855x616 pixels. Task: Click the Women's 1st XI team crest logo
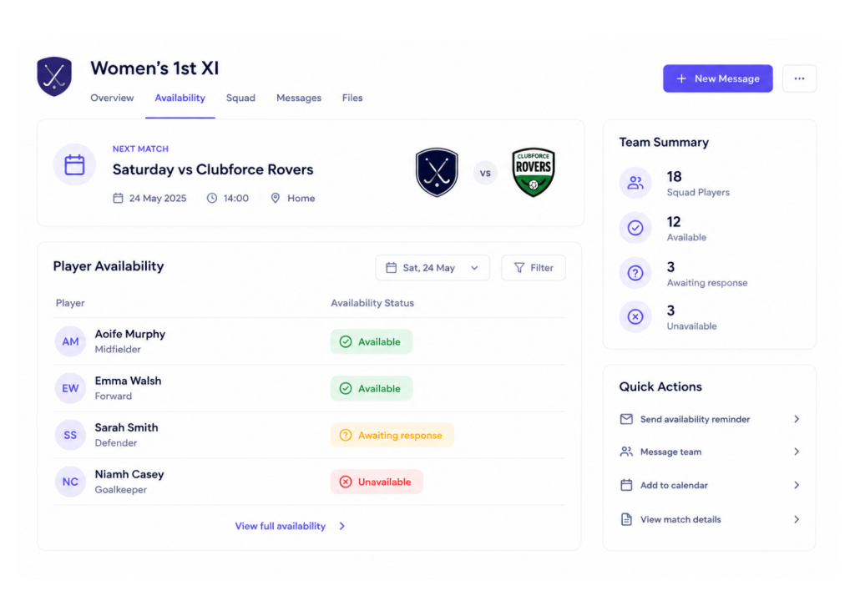(x=54, y=76)
